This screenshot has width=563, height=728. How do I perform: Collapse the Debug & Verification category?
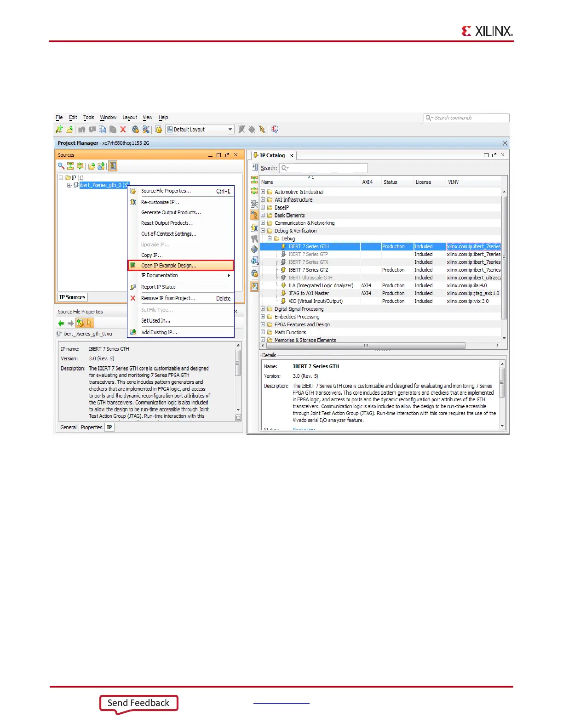263,231
